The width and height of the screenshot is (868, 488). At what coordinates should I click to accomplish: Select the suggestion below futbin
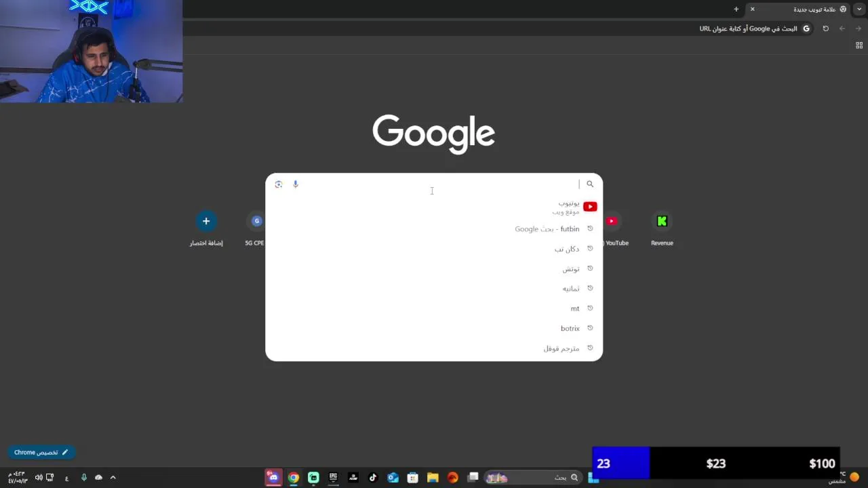pyautogui.click(x=434, y=249)
